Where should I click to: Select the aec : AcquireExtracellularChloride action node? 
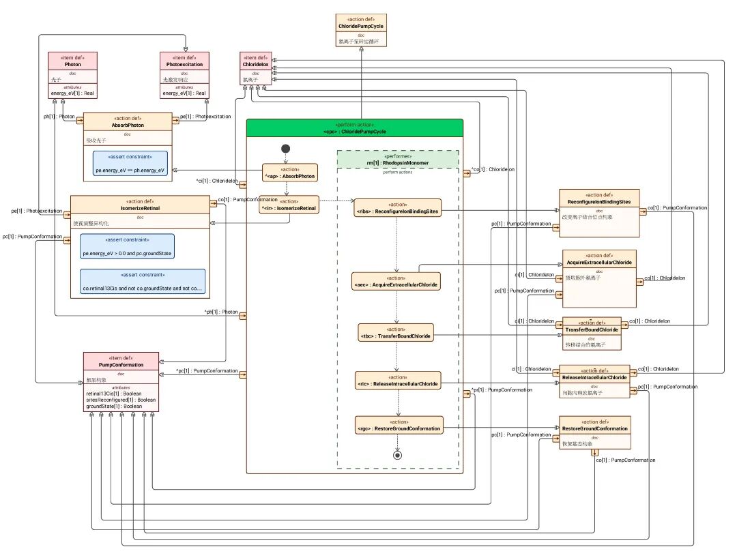(x=396, y=282)
